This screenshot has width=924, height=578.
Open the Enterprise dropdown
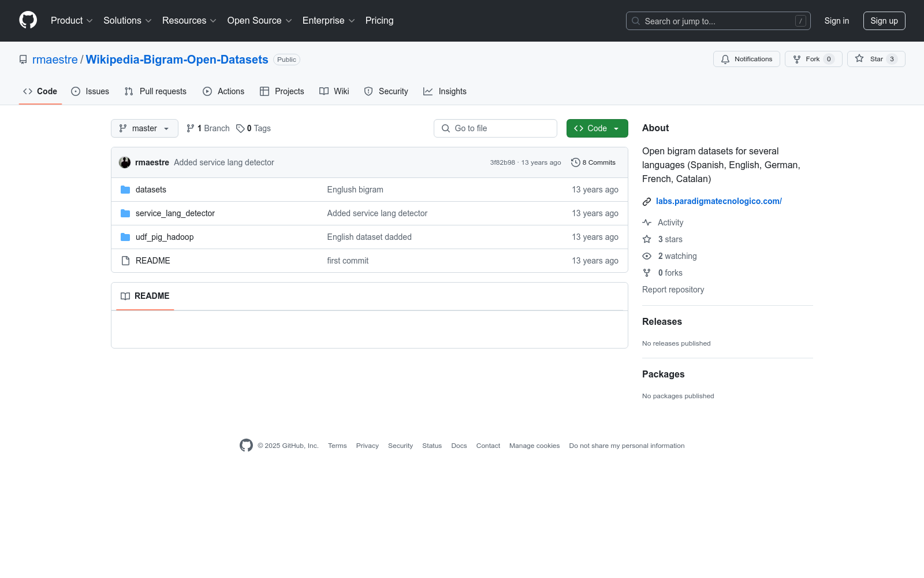pyautogui.click(x=329, y=21)
